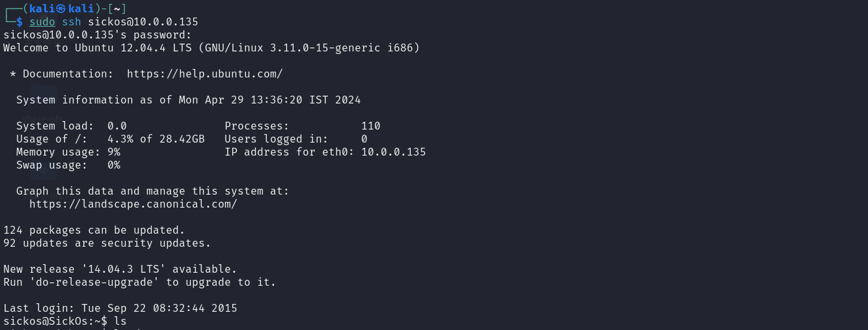Click the sickos@10.0.0.135 ssh target argument
This screenshot has width=868, height=330.
pos(143,21)
